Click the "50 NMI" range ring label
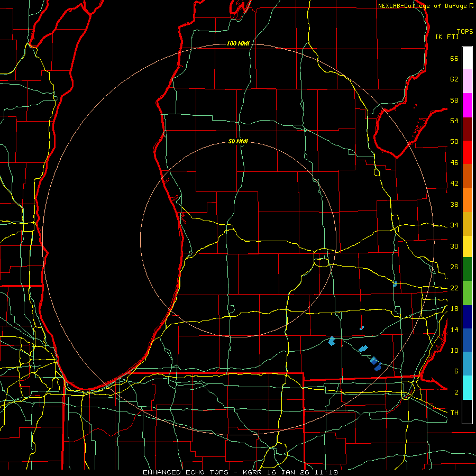The height and width of the screenshot is (476, 476). [238, 141]
